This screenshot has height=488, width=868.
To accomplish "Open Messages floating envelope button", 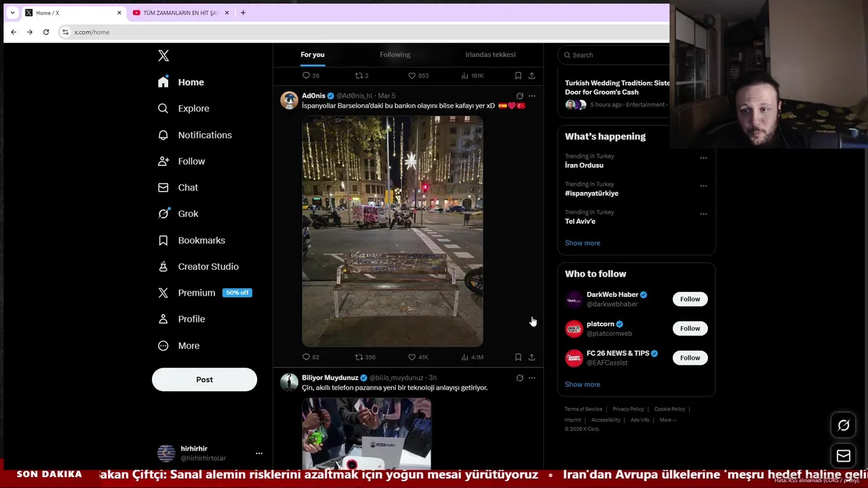I will (844, 456).
